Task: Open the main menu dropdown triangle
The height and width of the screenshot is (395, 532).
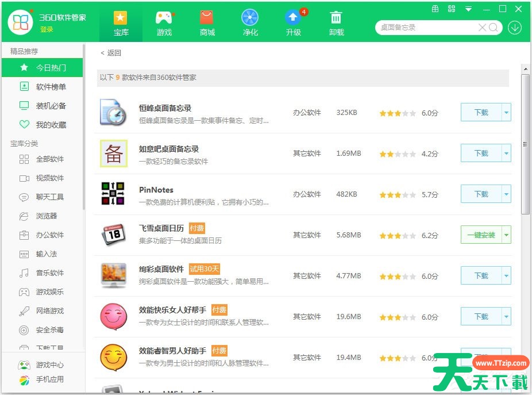Action: pyautogui.click(x=469, y=9)
